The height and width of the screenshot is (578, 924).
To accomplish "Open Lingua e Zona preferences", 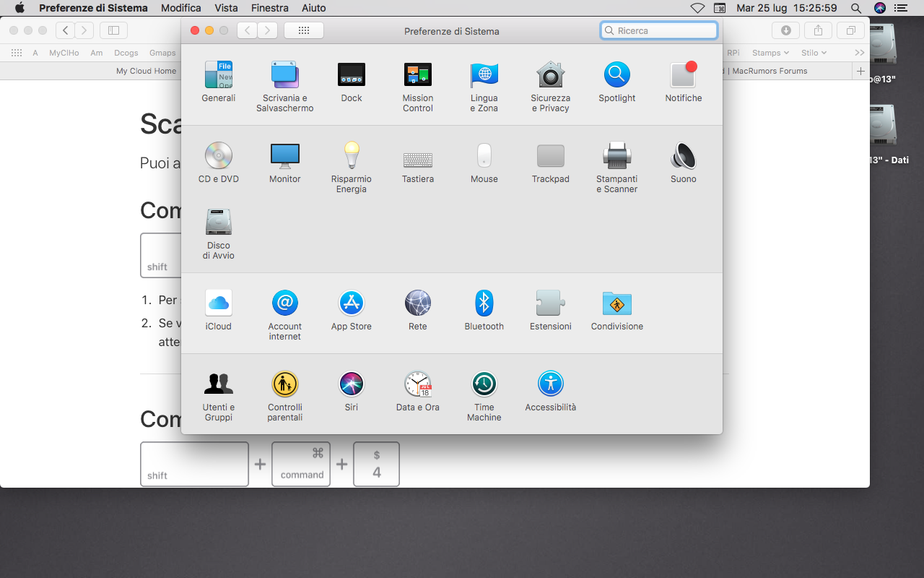I will (484, 87).
